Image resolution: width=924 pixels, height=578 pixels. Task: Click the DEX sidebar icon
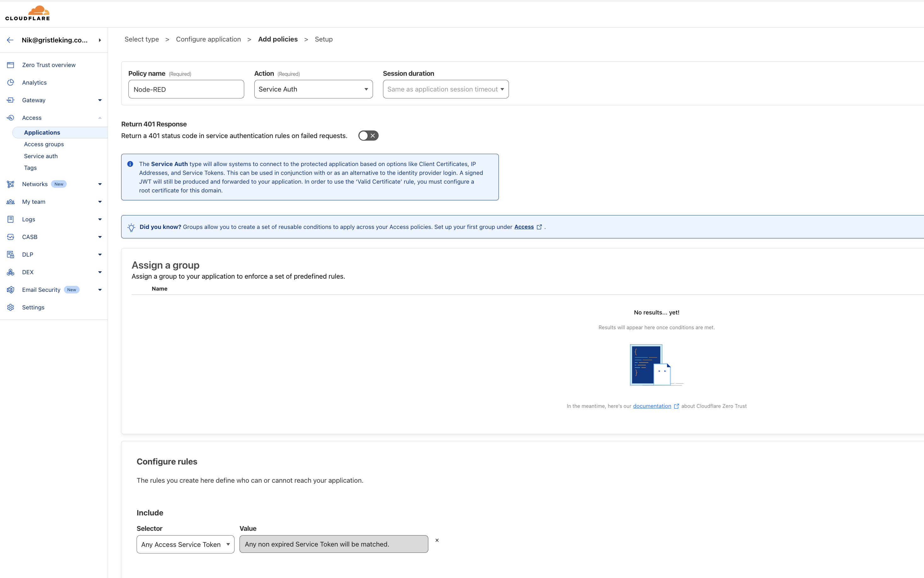coord(10,272)
